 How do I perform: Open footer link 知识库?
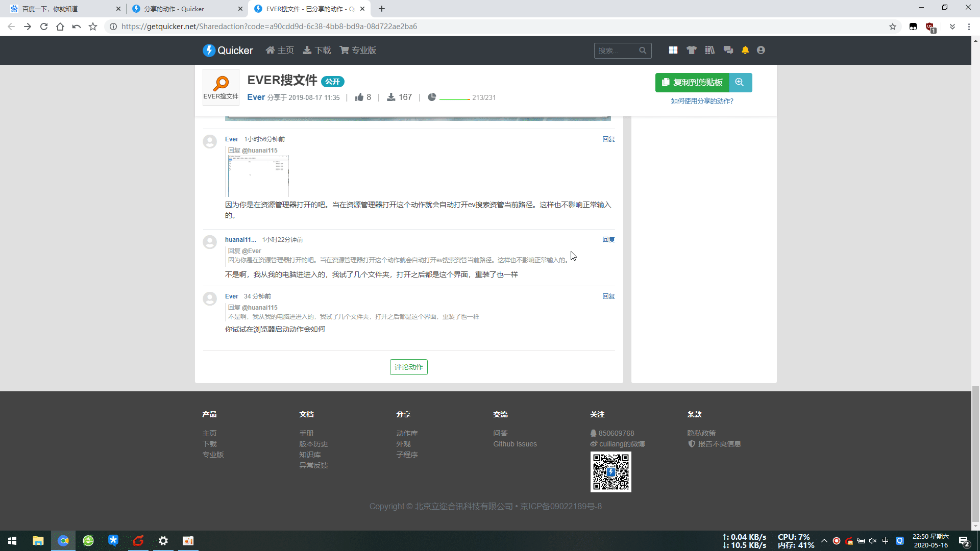(x=310, y=455)
